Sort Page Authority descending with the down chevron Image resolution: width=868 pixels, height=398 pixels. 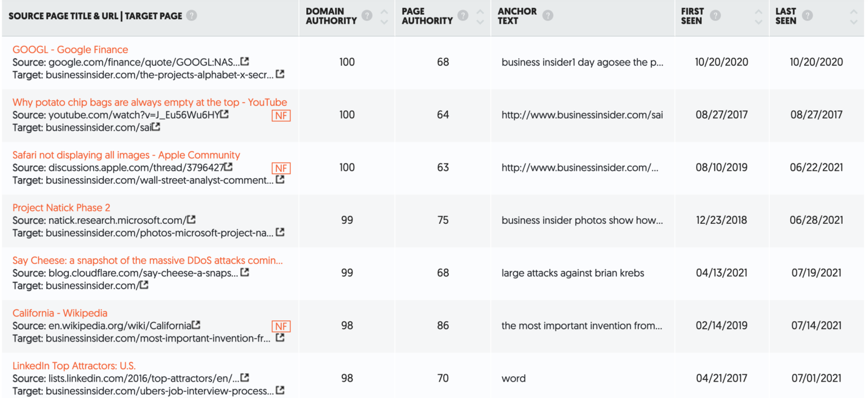pos(481,22)
